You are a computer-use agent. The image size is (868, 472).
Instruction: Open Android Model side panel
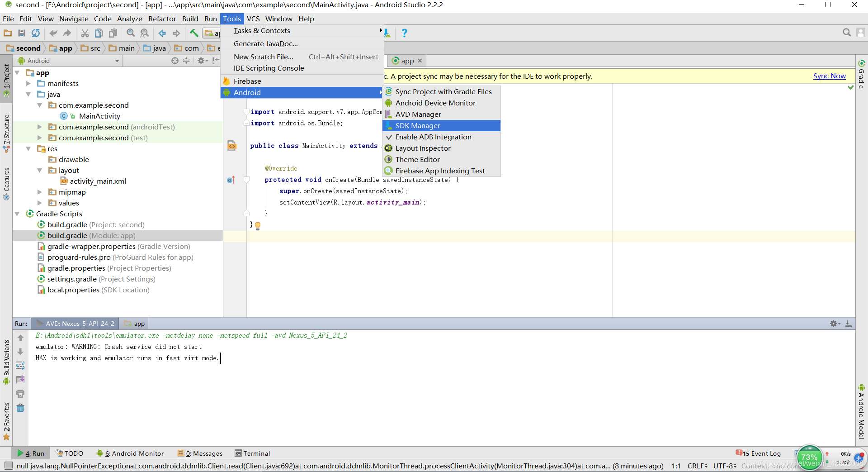click(862, 412)
